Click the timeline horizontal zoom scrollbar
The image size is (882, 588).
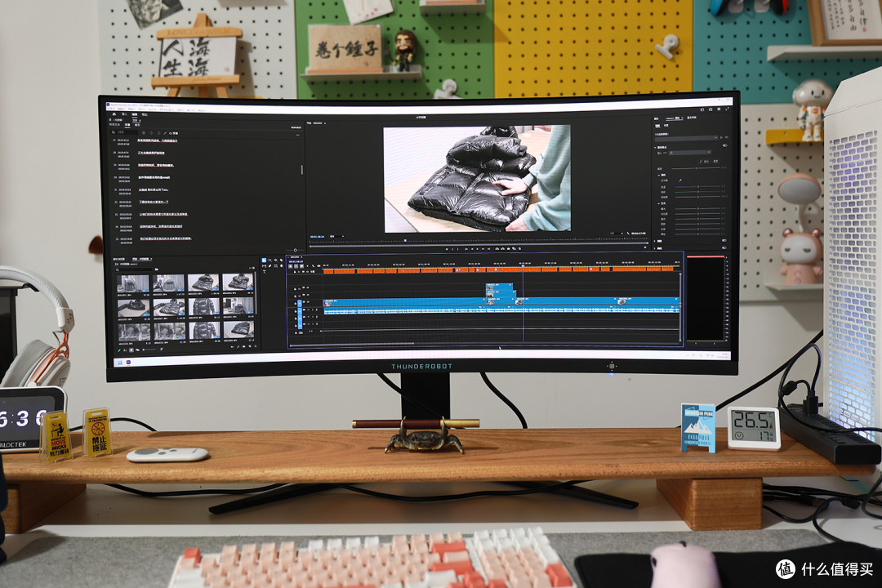click(351, 343)
